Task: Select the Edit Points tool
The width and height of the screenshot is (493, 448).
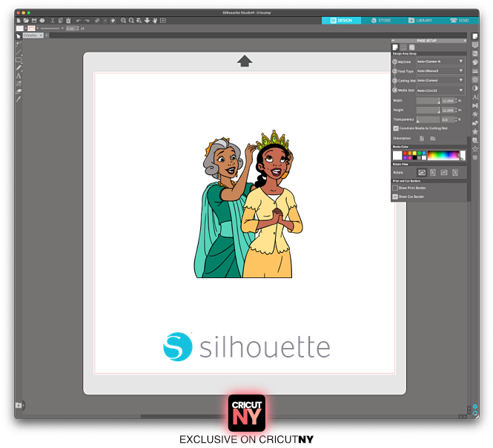Action: click(19, 45)
